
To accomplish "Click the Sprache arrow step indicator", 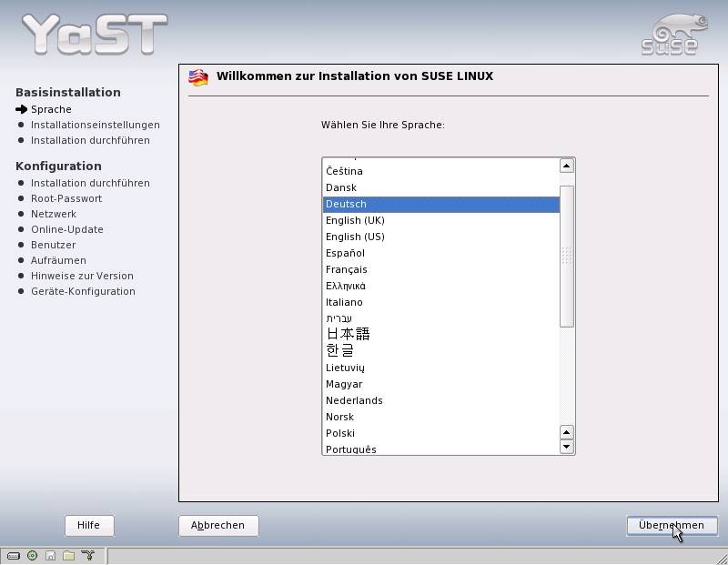I will click(x=21, y=109).
